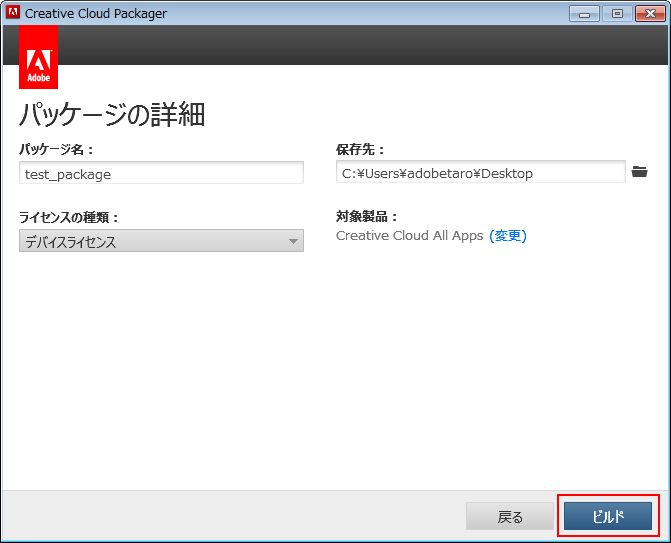The width and height of the screenshot is (671, 543).
Task: Click the パッケージ名 input field with test_package
Action: coord(161,173)
